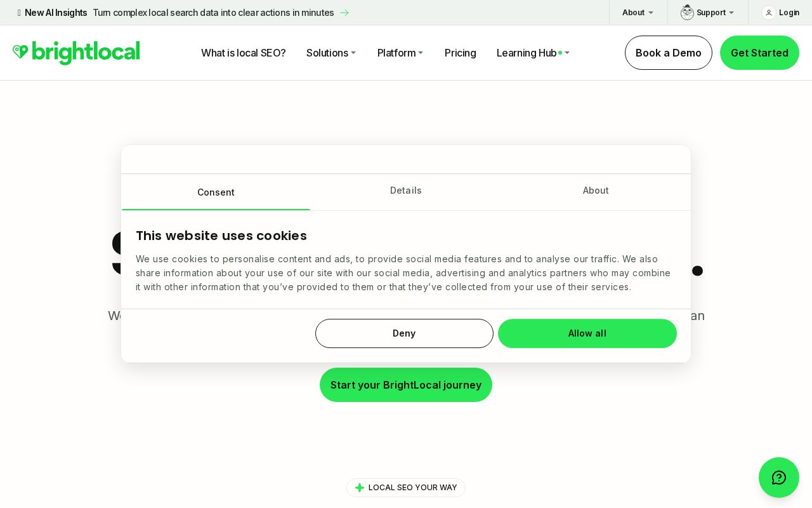The width and height of the screenshot is (812, 508).
Task: Click the Allow all cookies button
Action: tap(587, 333)
